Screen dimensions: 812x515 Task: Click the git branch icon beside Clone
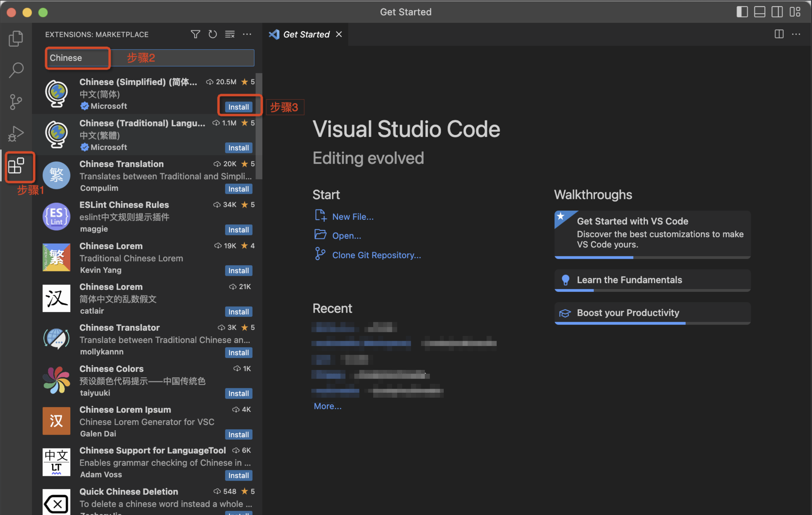click(320, 254)
